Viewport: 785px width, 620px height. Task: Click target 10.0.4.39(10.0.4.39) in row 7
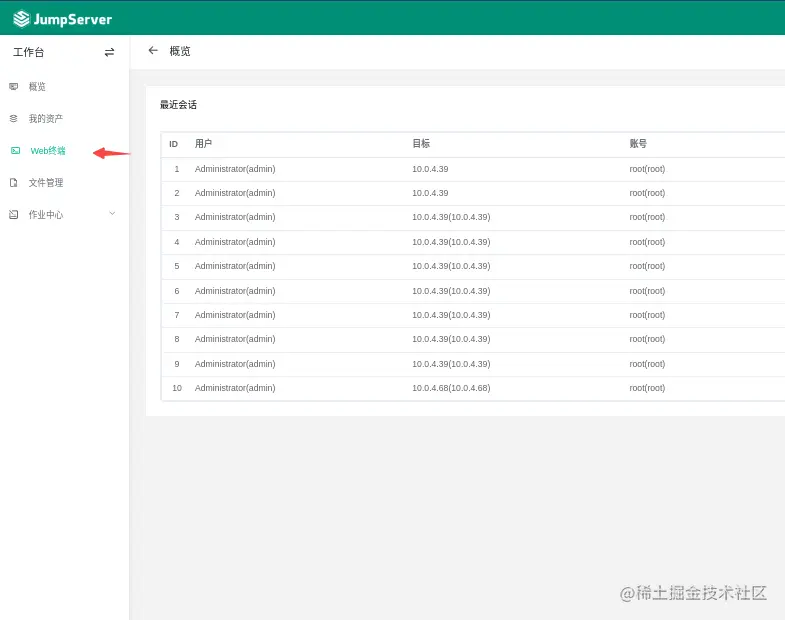(x=451, y=315)
